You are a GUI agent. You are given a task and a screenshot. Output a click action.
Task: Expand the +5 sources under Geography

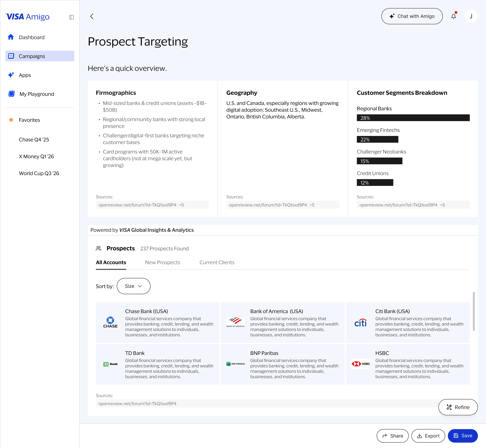312,205
